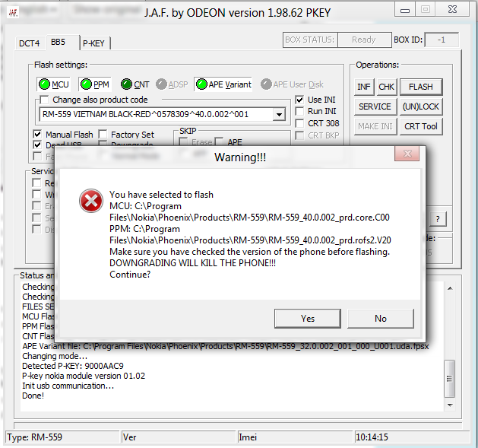Click the INF button
The height and width of the screenshot is (448, 478).
pyautogui.click(x=364, y=87)
